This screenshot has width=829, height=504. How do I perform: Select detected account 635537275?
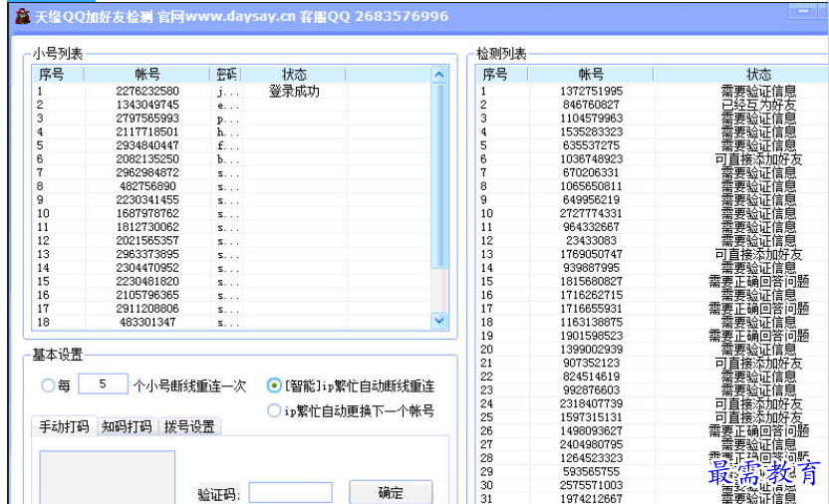591,145
